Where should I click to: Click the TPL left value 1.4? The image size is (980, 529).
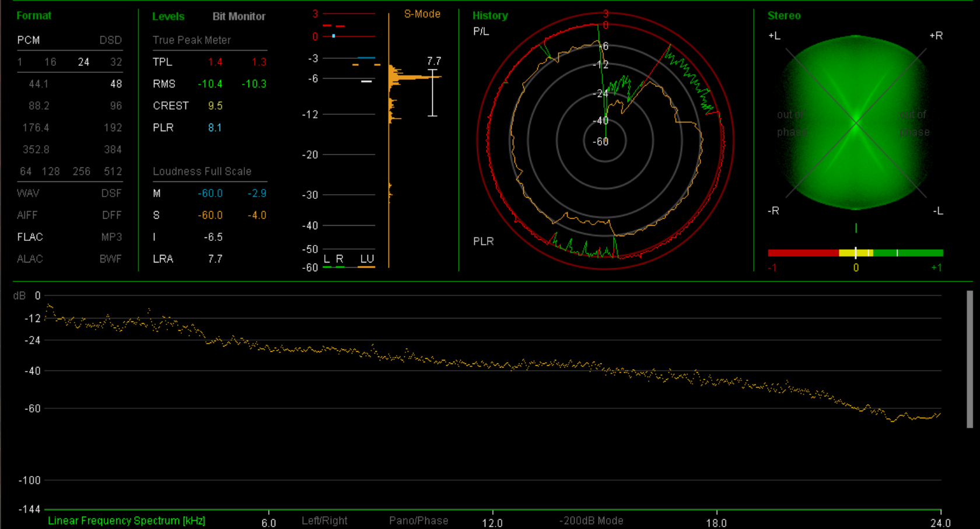(x=215, y=62)
